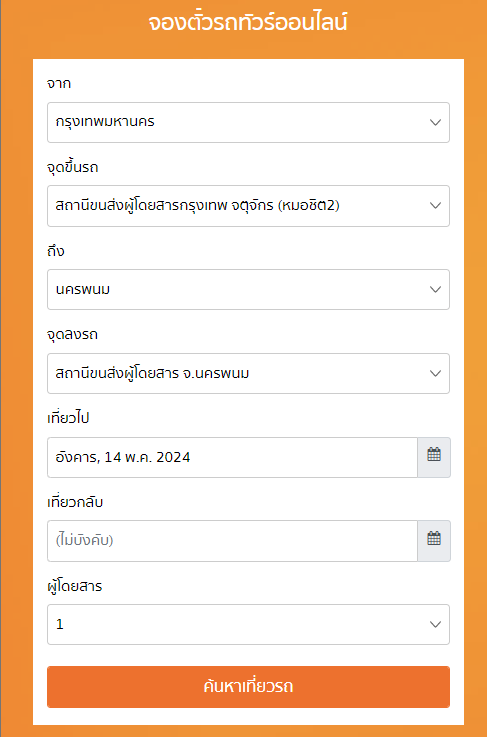Click the chevron arrow in the ผู้โดยสาร field
The width and height of the screenshot is (487, 737).
point(435,624)
